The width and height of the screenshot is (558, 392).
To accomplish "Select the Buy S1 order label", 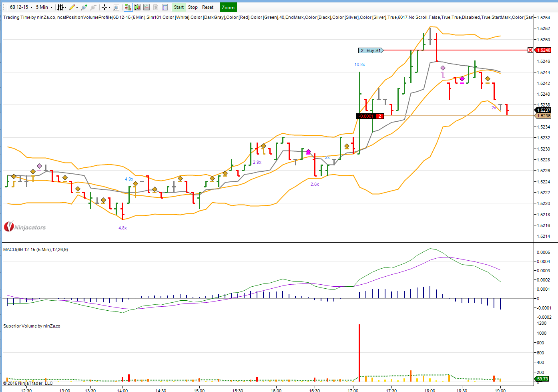I will pyautogui.click(x=374, y=50).
